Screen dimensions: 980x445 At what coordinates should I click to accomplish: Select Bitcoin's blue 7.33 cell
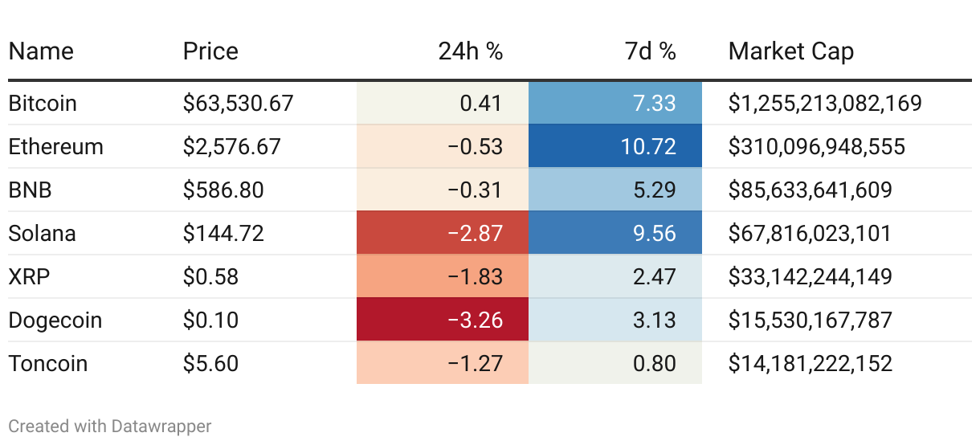[615, 103]
